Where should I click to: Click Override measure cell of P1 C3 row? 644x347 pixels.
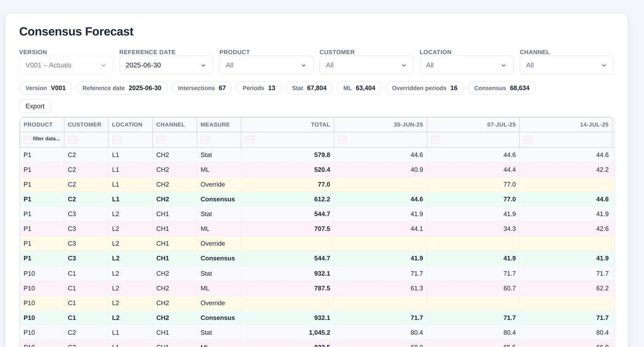pos(218,243)
